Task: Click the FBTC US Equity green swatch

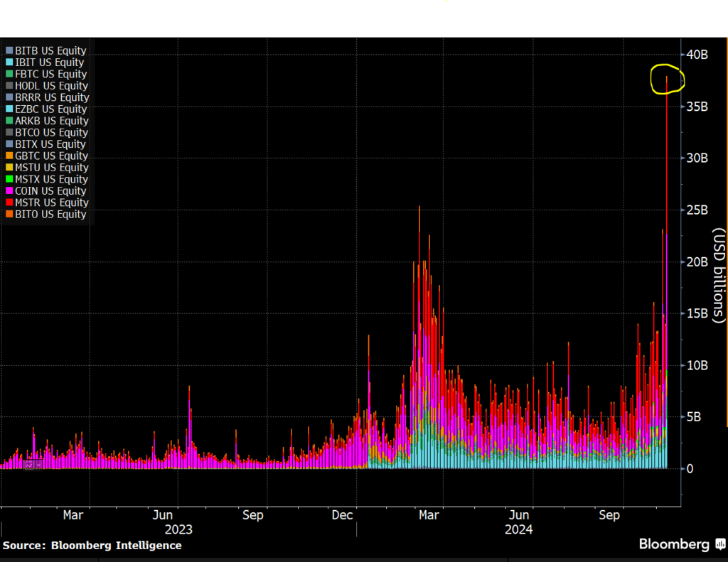Action: tap(9, 74)
